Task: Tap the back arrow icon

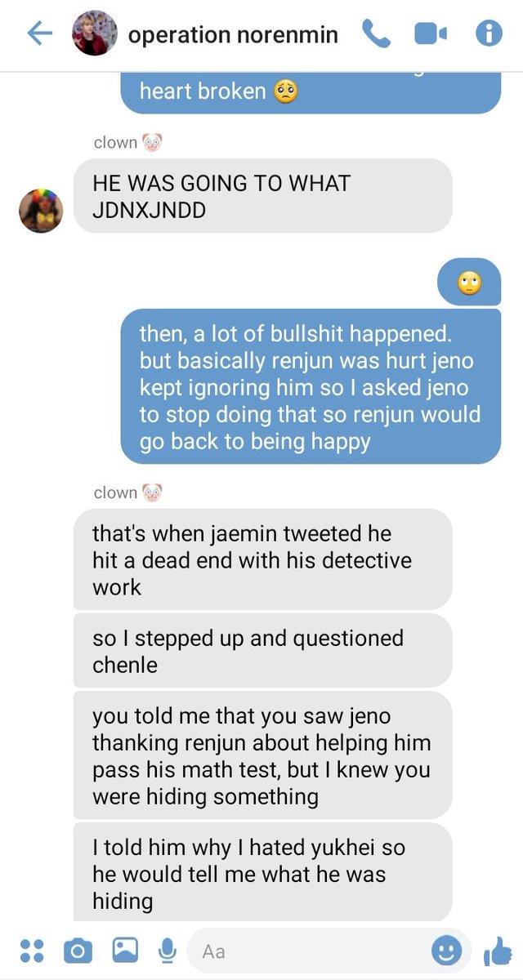Action: click(39, 33)
